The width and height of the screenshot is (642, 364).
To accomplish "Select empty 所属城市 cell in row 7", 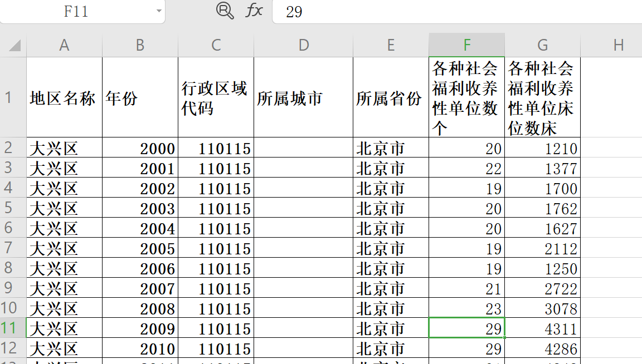I will point(303,248).
